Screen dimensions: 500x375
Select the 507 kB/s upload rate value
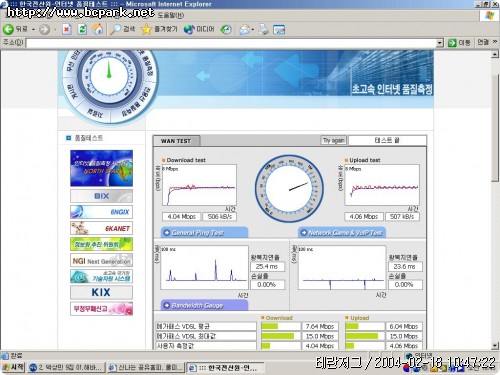(402, 217)
